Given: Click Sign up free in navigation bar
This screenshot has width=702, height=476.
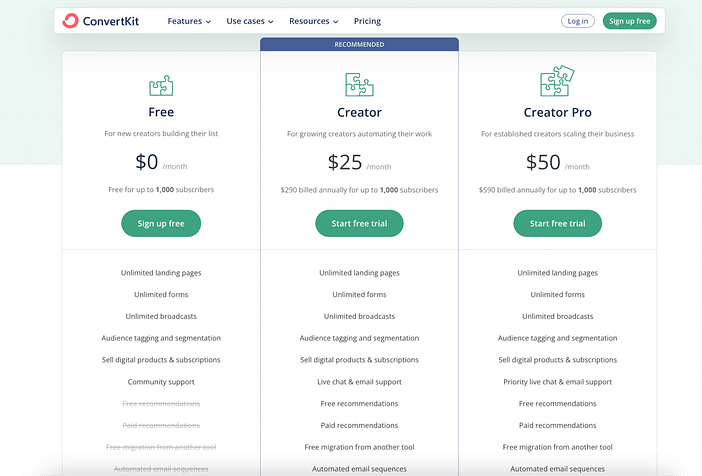Looking at the screenshot, I should click(629, 21).
